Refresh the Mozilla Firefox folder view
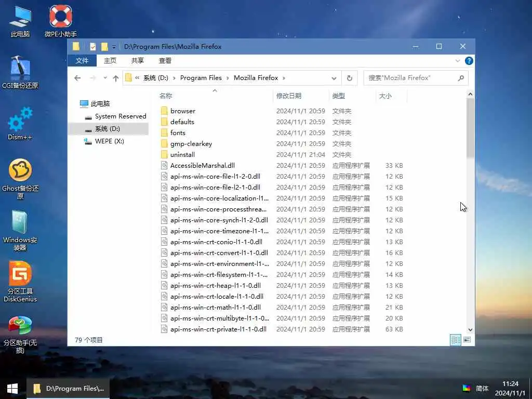Image resolution: width=532 pixels, height=399 pixels. [x=350, y=78]
